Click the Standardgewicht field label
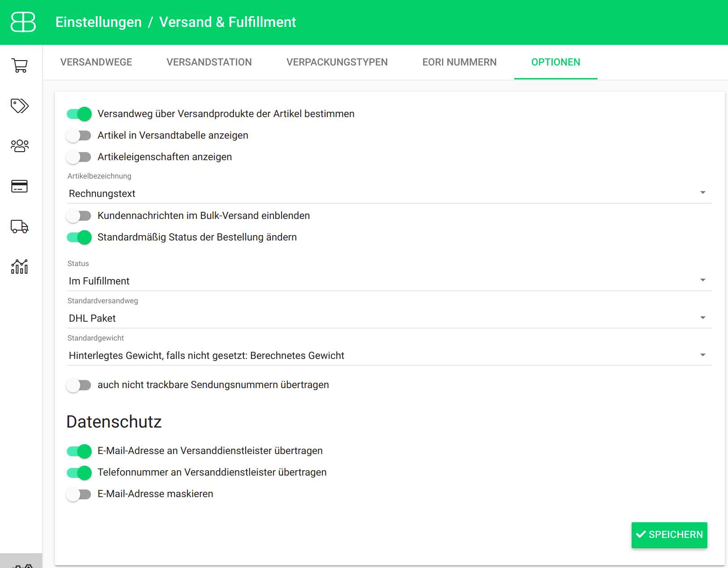The image size is (728, 568). [x=95, y=338]
